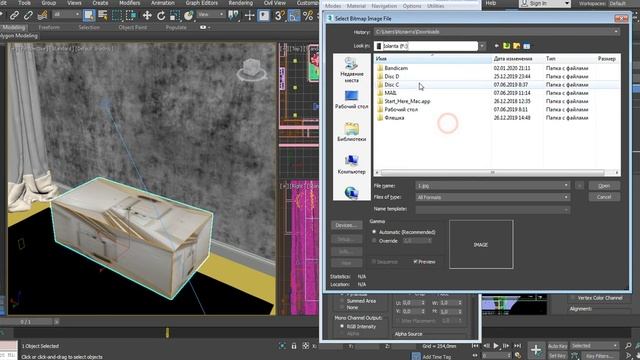Click the Select and Place tool
Viewport: 640px width, 360px height.
click(x=189, y=16)
